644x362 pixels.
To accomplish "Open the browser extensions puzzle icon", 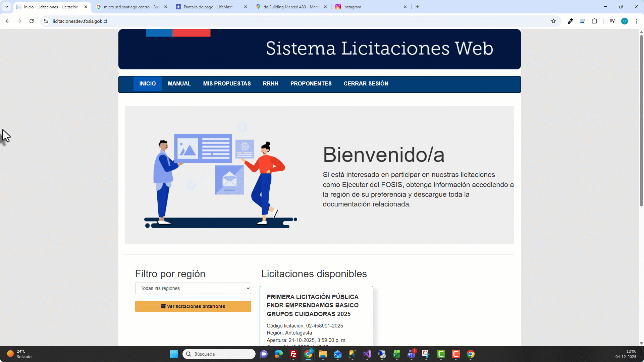I will coord(595,21).
